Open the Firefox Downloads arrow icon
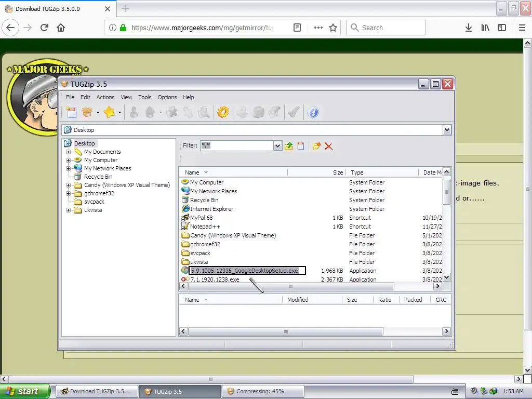This screenshot has width=532, height=399. [x=468, y=28]
